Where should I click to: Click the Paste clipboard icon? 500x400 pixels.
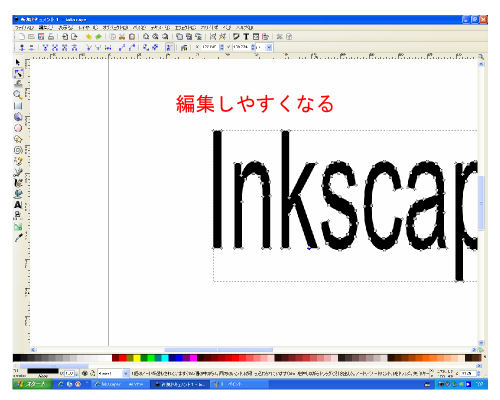click(x=132, y=37)
